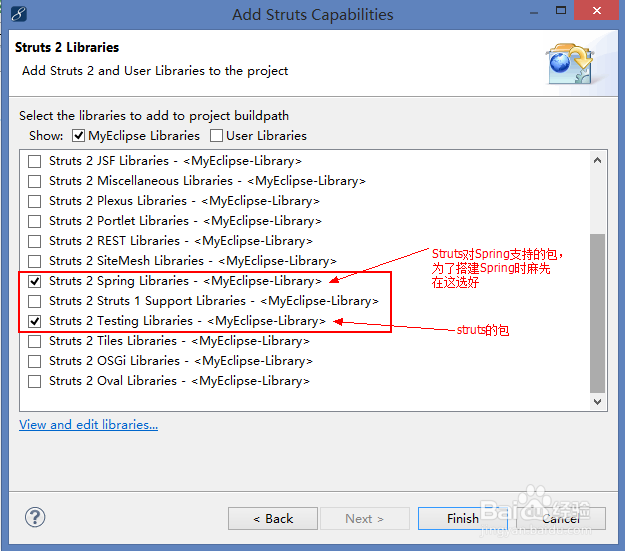Select the 'Struts 2 Miscellaneous Libraries' row text
625x551 pixels.
pyautogui.click(x=207, y=181)
